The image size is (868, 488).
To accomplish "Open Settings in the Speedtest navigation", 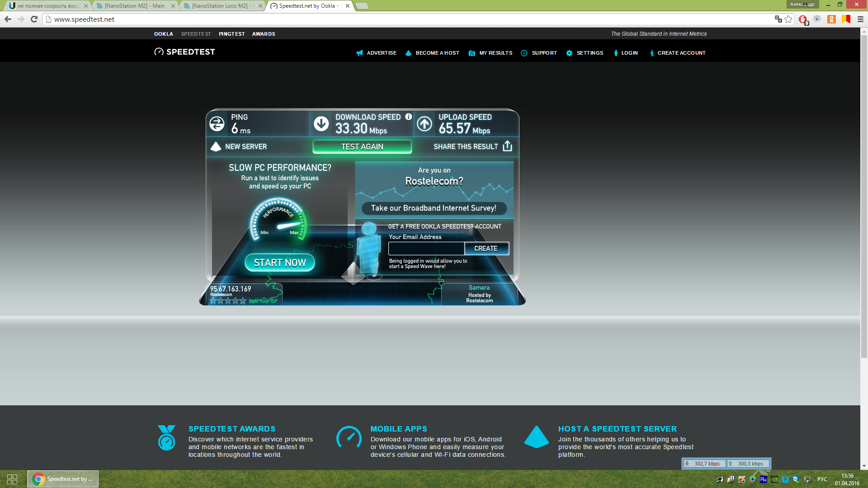I will (x=590, y=53).
